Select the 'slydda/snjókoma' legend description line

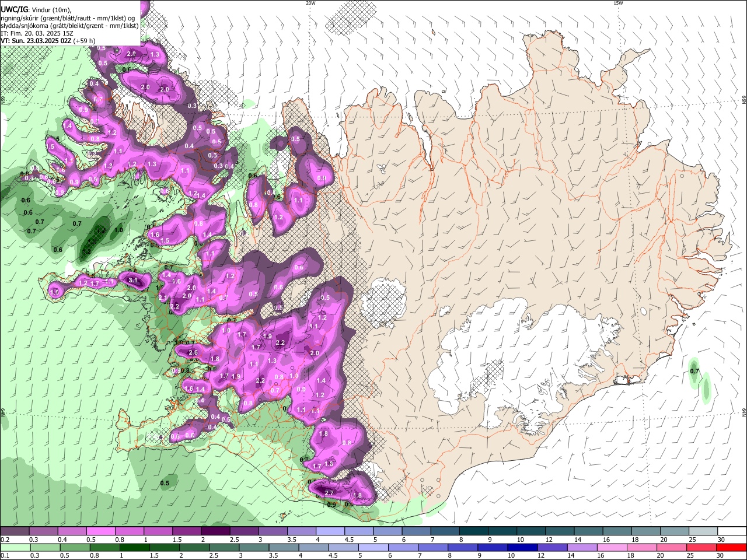69,26
